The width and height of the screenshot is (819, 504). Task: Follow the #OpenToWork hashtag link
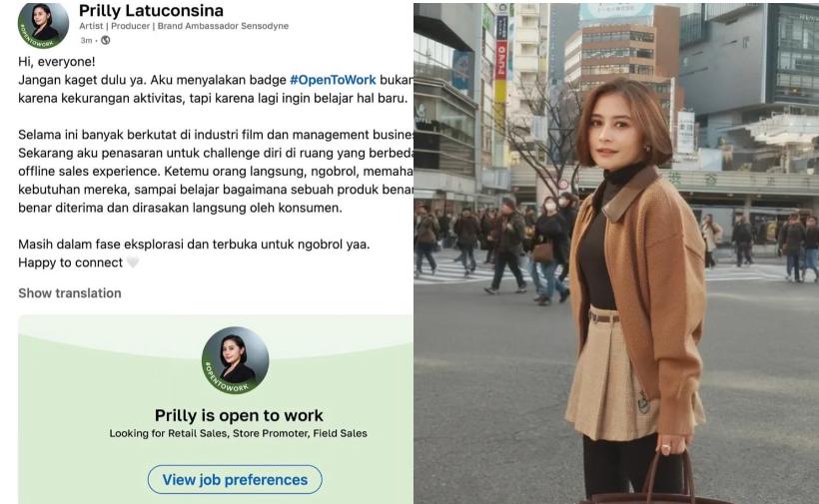pyautogui.click(x=333, y=80)
